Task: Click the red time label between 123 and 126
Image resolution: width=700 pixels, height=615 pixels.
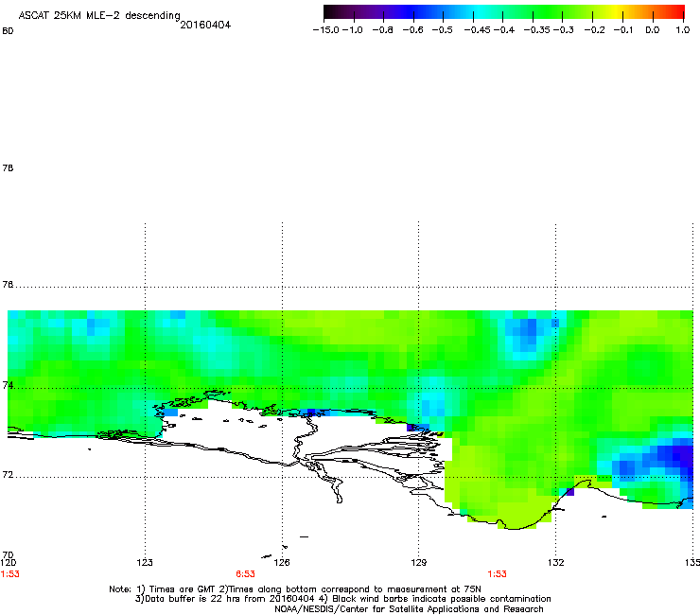Action: [245, 574]
